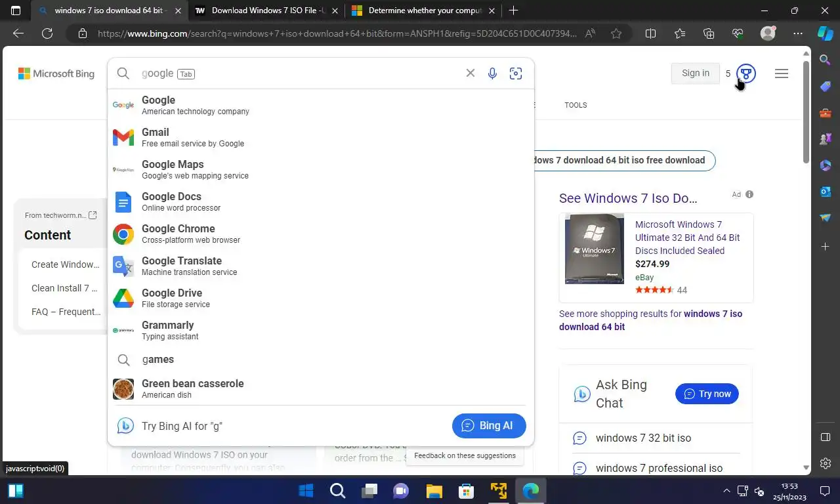Open Copilot sidebar icon
Viewport: 840px width, 504px height.
(x=825, y=33)
